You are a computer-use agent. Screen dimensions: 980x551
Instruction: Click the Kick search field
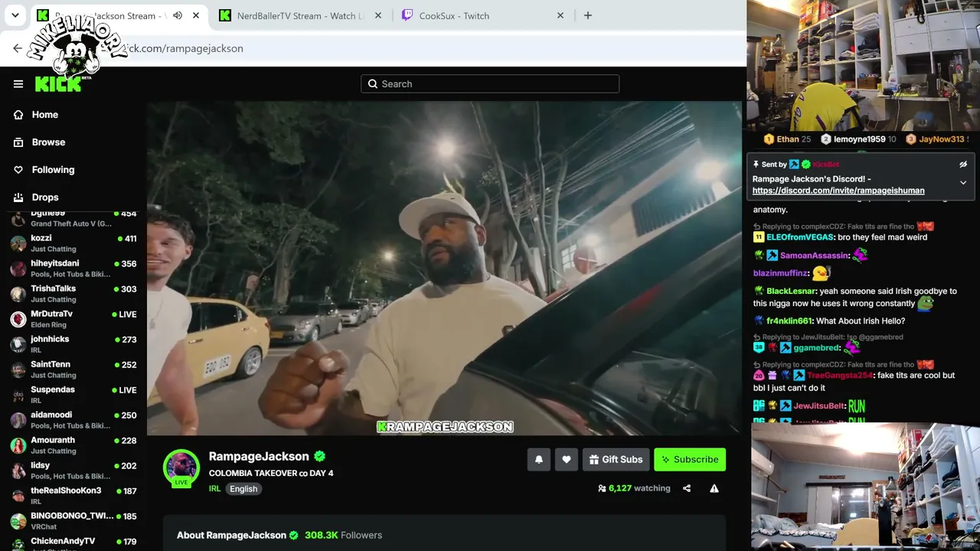click(490, 84)
